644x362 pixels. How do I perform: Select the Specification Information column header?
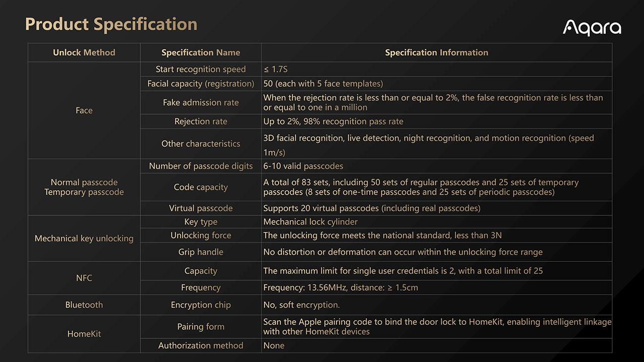(437, 52)
